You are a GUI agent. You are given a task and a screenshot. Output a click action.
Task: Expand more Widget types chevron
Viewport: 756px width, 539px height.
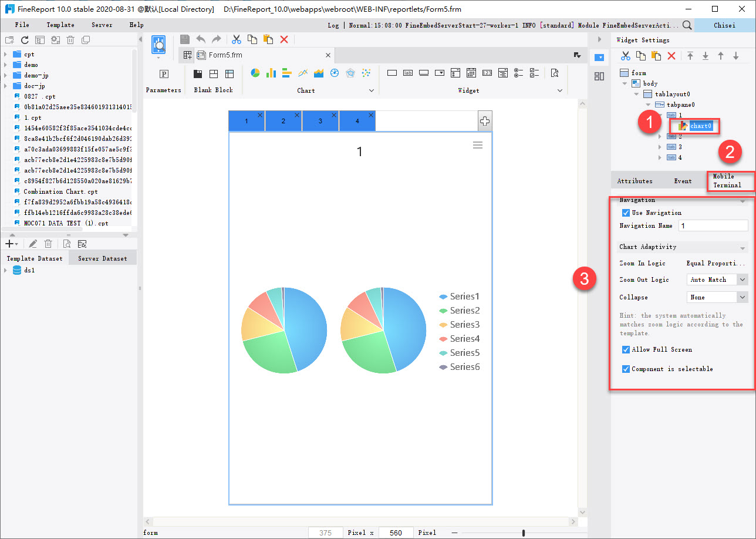[x=559, y=90]
